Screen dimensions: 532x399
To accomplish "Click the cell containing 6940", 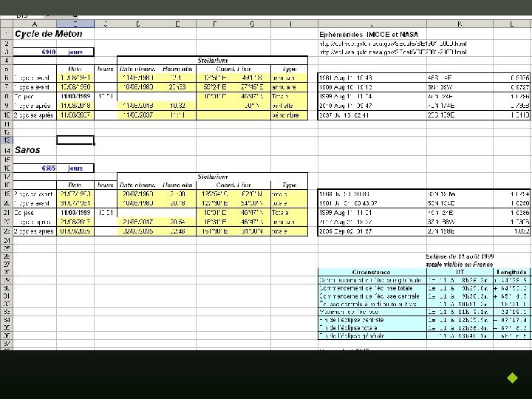I will point(35,52).
